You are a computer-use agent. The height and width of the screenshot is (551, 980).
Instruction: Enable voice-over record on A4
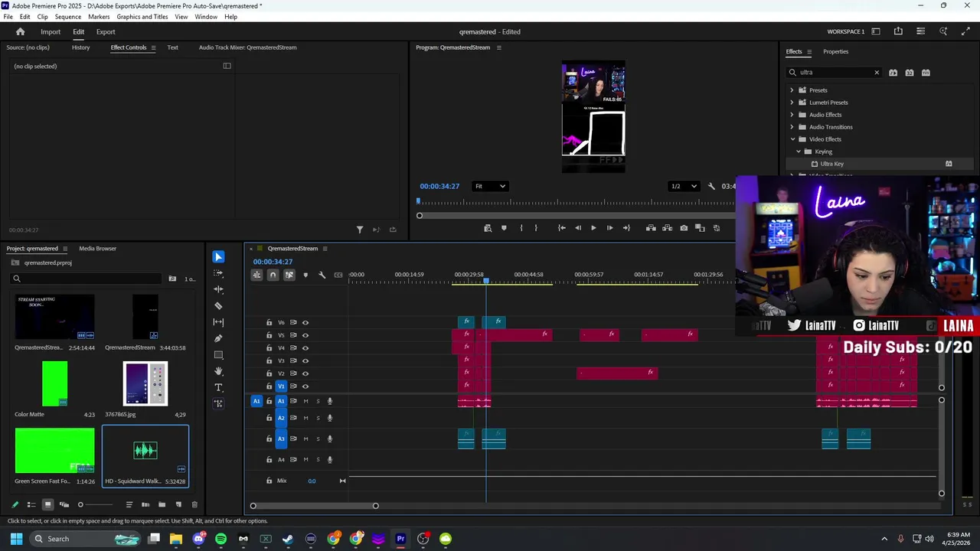330,459
